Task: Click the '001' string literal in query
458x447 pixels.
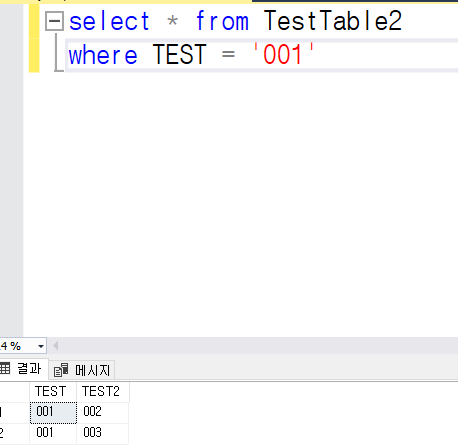Action: click(284, 55)
